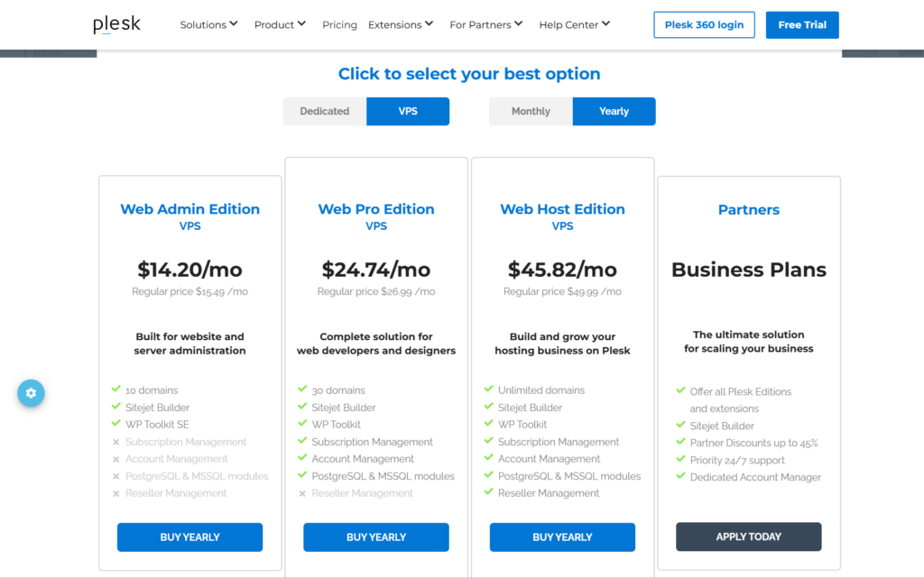
Task: Buy Web Admin Edition yearly
Action: [x=189, y=537]
